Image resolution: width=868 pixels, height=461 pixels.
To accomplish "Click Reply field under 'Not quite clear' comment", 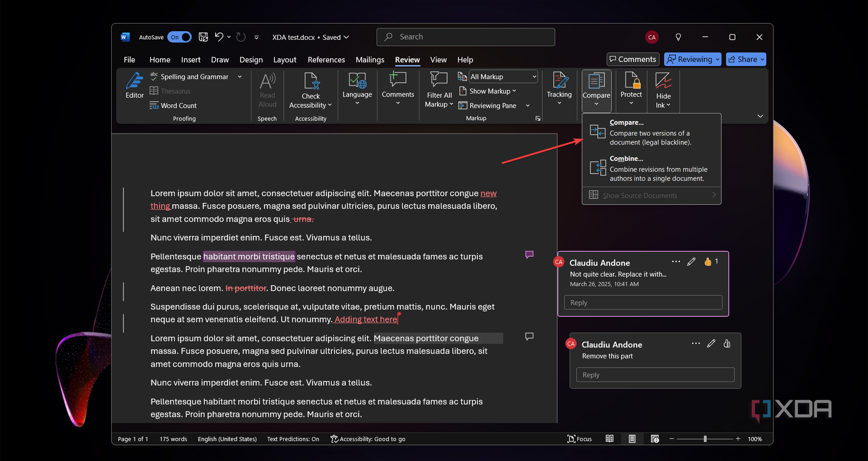I will (x=643, y=303).
